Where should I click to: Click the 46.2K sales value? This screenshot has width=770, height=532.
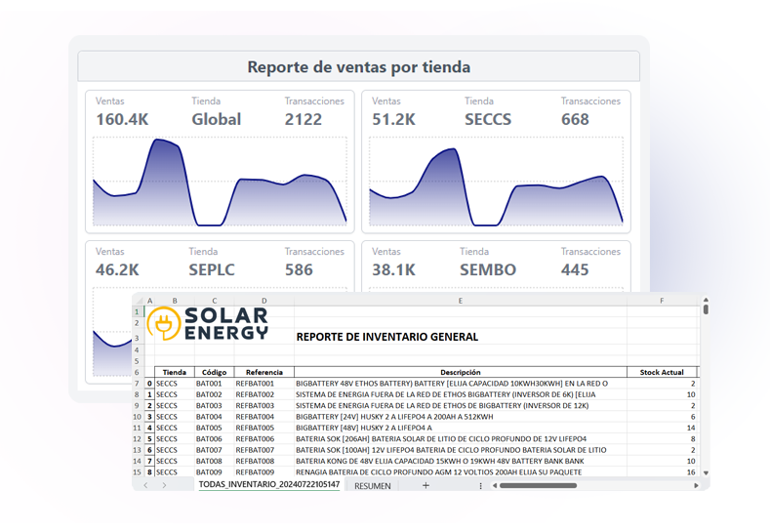[x=117, y=269]
